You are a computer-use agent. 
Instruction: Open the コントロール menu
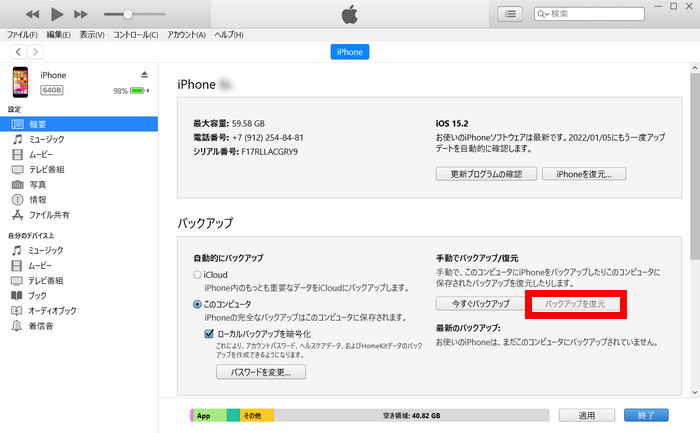pyautogui.click(x=135, y=35)
